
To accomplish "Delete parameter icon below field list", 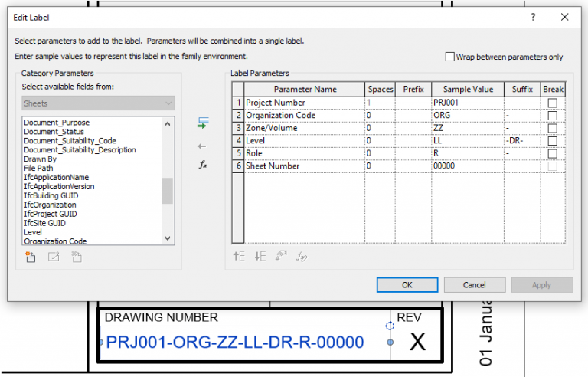I will click(x=77, y=257).
